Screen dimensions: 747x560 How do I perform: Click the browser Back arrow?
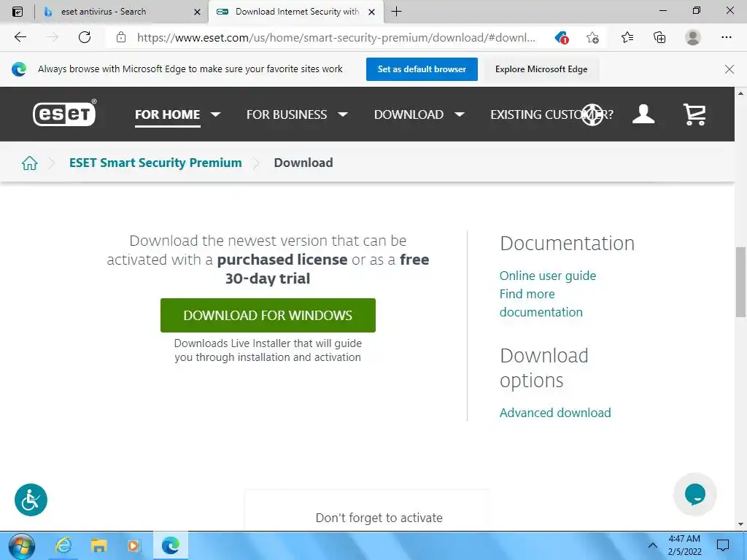(x=20, y=37)
